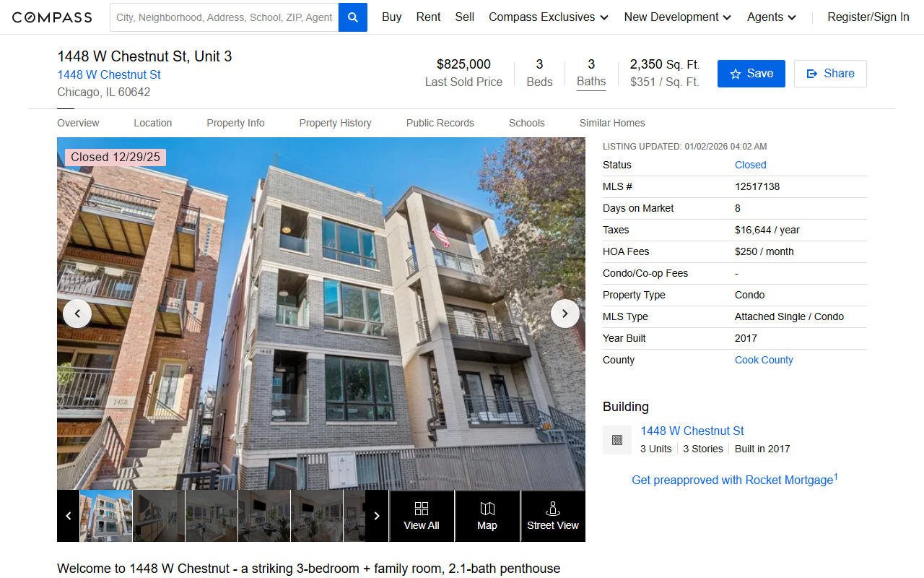The width and height of the screenshot is (924, 578).
Task: Open the 1448 W Chestnut St link under title
Action: [x=109, y=74]
